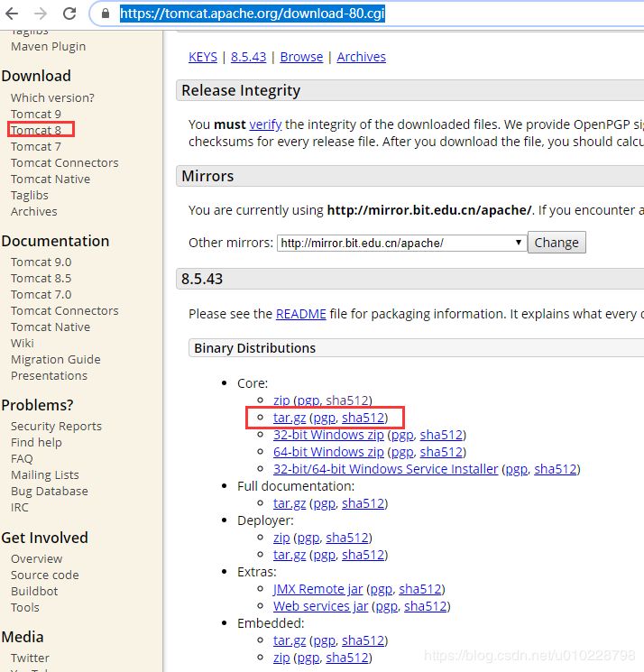Image resolution: width=644 pixels, height=672 pixels.
Task: Open Twitter under Media
Action: tap(30, 658)
